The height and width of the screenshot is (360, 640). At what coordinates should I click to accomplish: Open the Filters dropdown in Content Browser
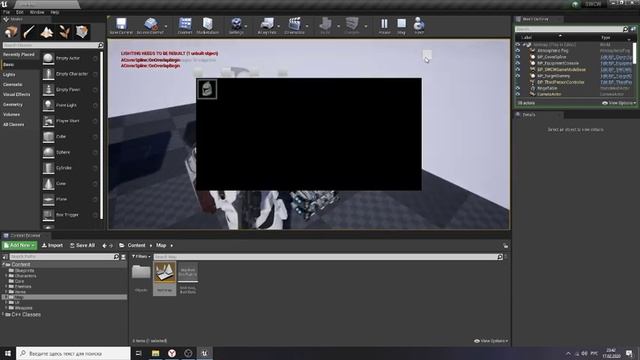[141, 256]
